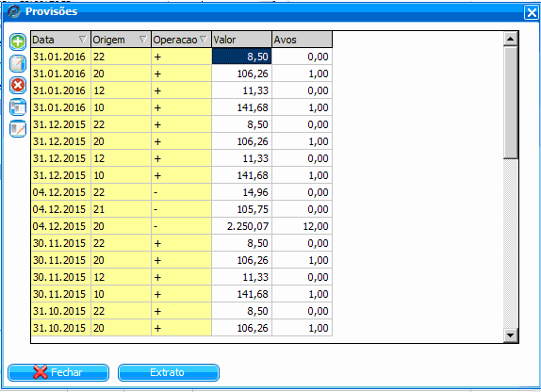Click the Valor column header

[x=241, y=40]
